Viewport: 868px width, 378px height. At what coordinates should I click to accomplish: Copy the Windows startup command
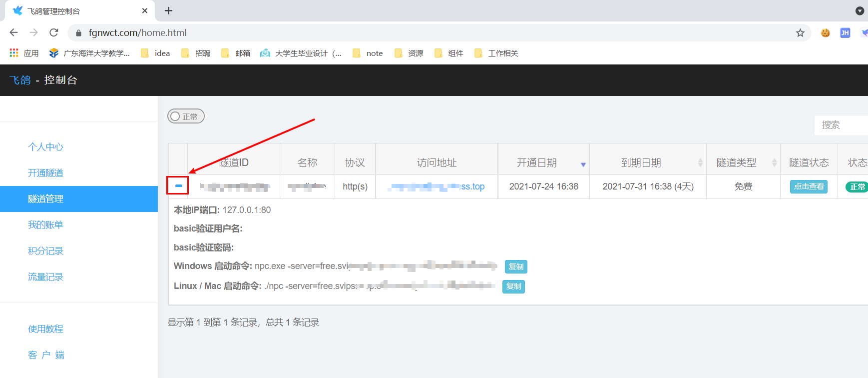coord(516,266)
